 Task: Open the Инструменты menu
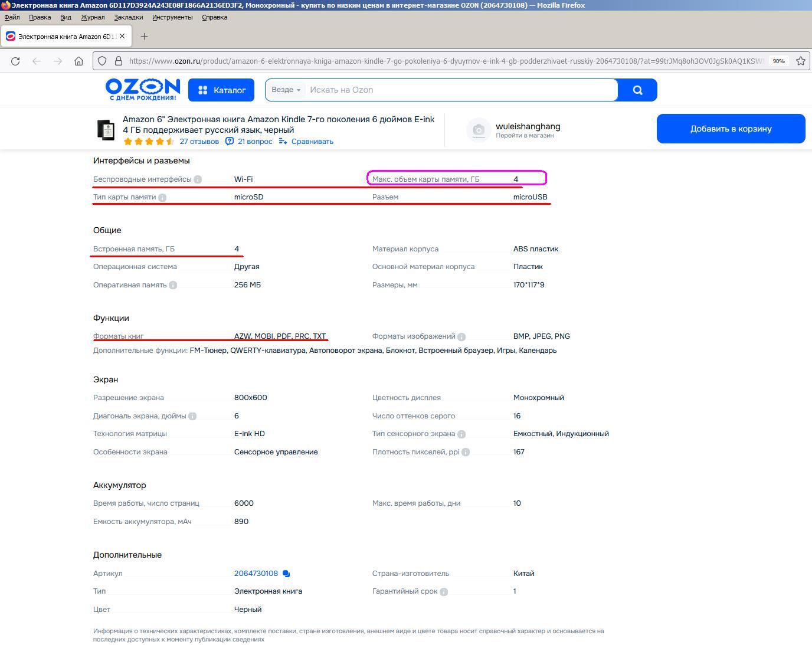(x=172, y=17)
